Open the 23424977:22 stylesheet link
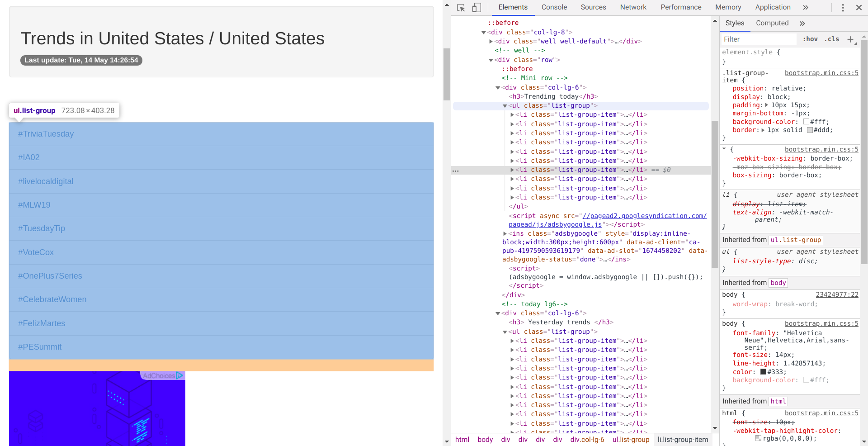The width and height of the screenshot is (868, 446). pyautogui.click(x=837, y=294)
